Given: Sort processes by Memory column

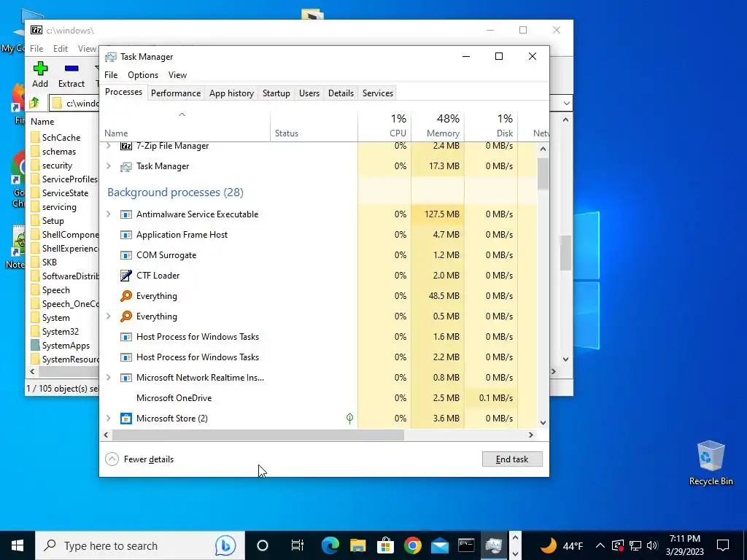Looking at the screenshot, I should (x=438, y=126).
